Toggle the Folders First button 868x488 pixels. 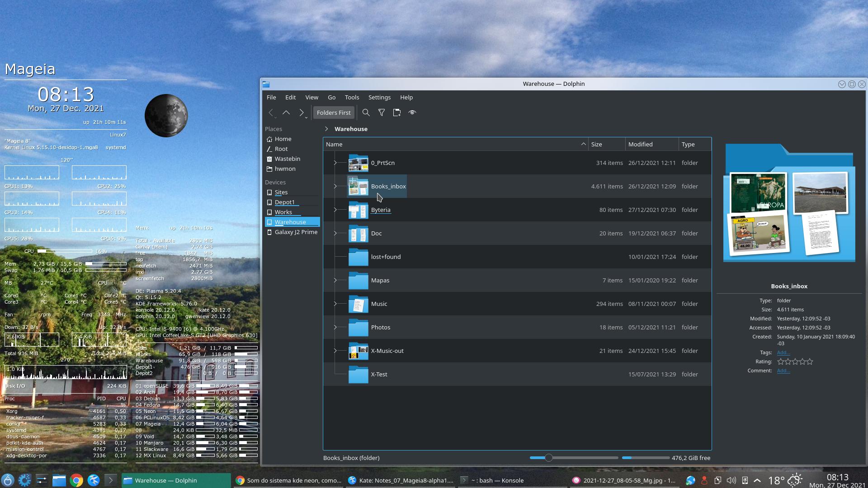tap(333, 113)
